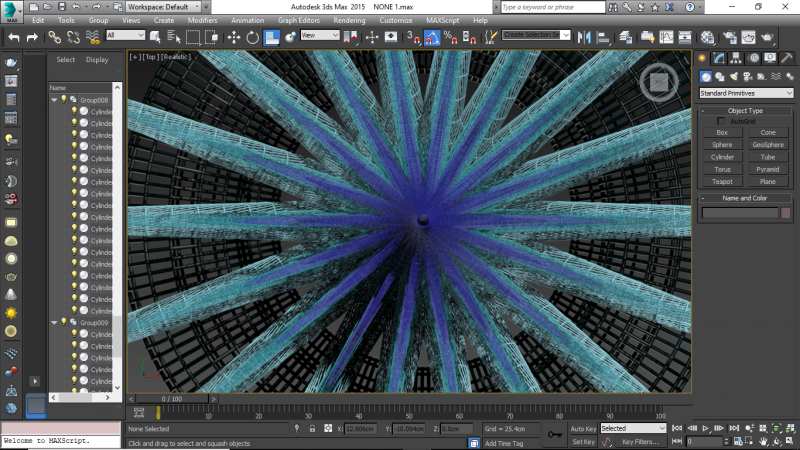Activate the Select and Rotate tool
The image size is (800, 450).
tap(253, 37)
